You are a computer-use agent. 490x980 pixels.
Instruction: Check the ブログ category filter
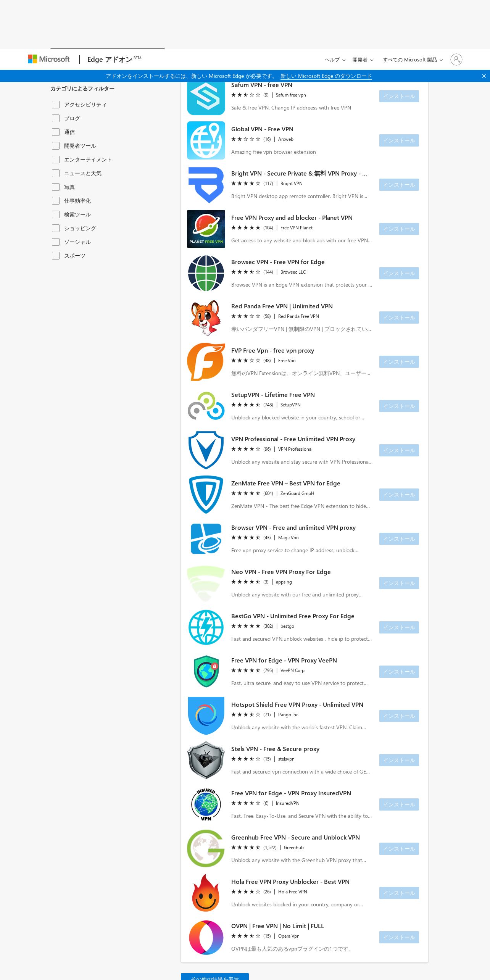tap(56, 118)
